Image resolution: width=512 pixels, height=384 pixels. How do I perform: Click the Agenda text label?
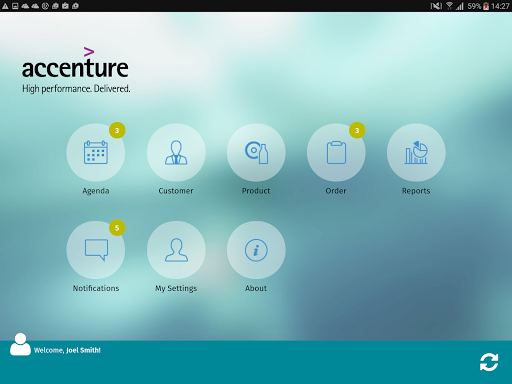coord(96,191)
